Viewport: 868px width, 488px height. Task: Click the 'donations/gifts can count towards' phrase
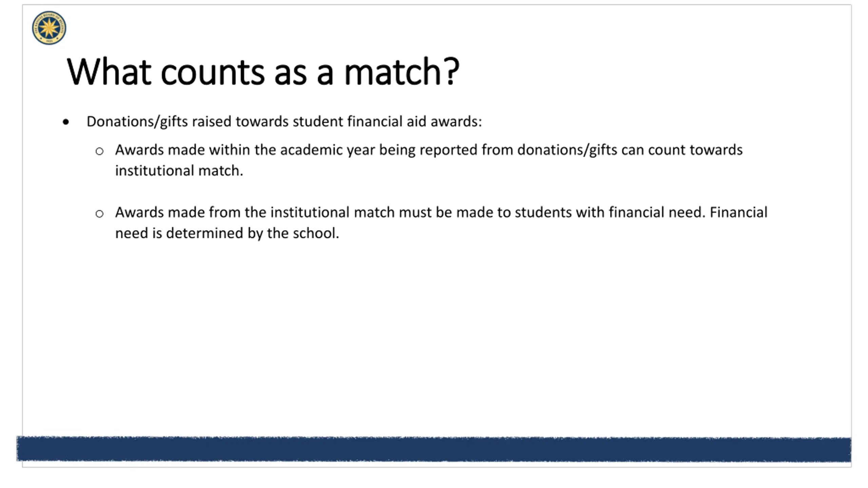click(x=630, y=150)
